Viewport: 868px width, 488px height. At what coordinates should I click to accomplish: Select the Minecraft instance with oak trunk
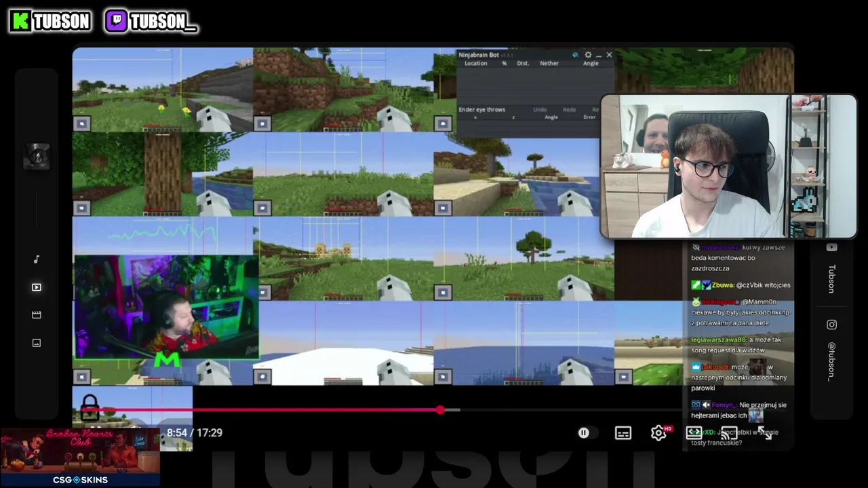click(x=163, y=174)
